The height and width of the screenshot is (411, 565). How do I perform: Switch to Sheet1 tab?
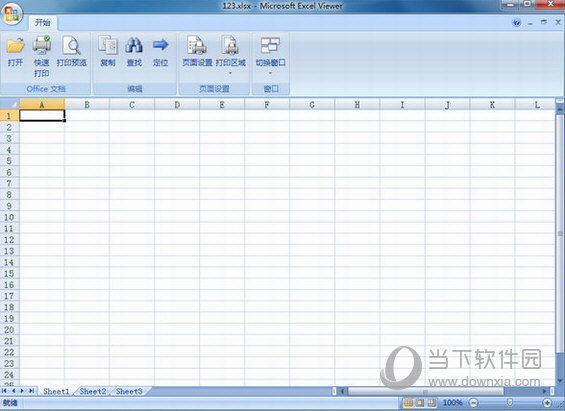click(x=56, y=391)
